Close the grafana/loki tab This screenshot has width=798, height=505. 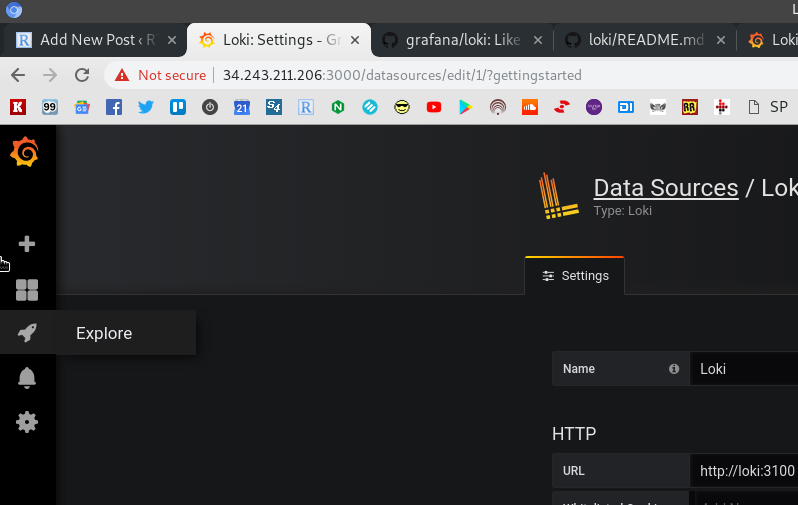pyautogui.click(x=537, y=40)
